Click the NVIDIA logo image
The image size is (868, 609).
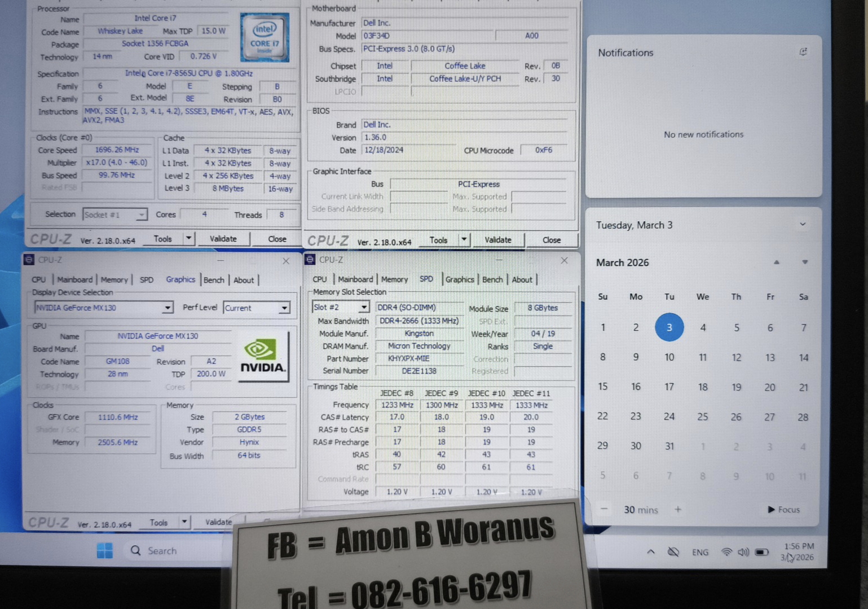263,357
